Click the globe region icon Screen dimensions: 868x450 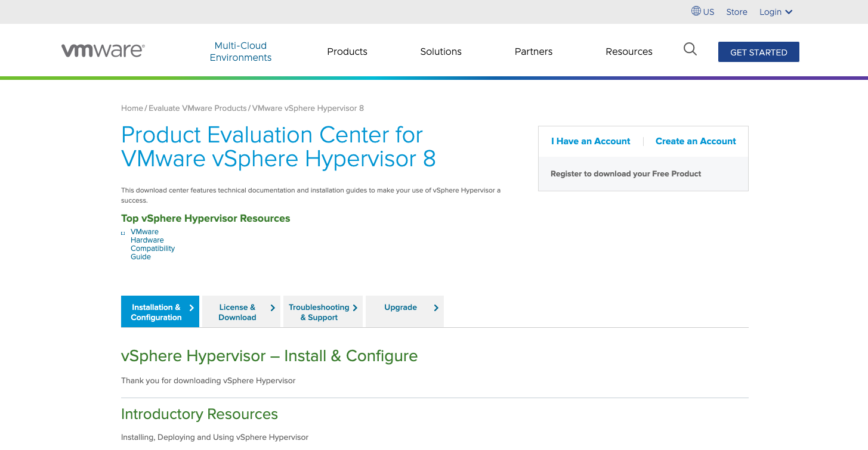[696, 11]
